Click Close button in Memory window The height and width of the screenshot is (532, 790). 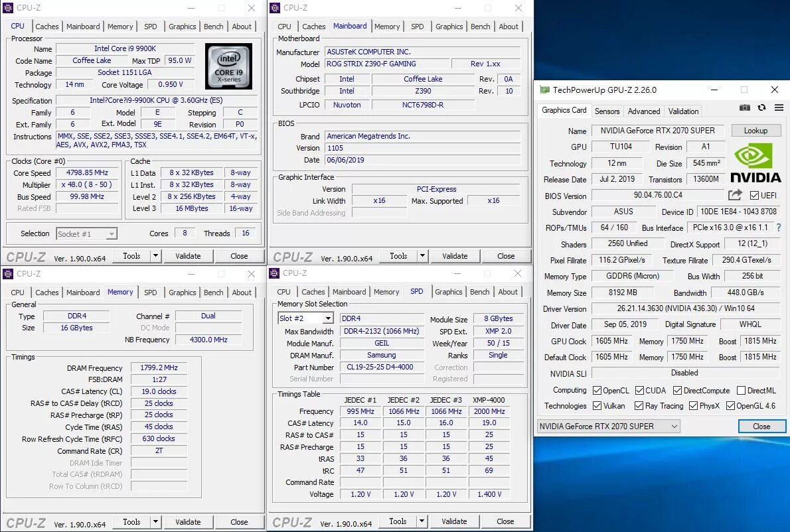click(239, 522)
